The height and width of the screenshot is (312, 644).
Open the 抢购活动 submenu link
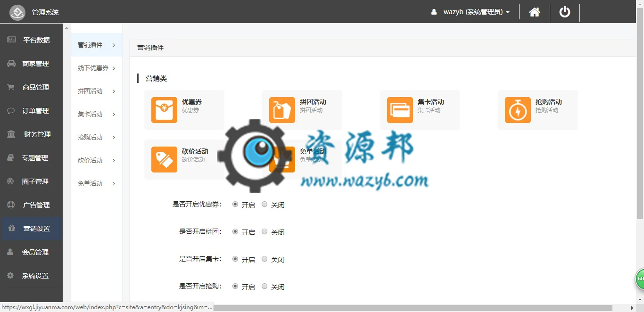[90, 137]
